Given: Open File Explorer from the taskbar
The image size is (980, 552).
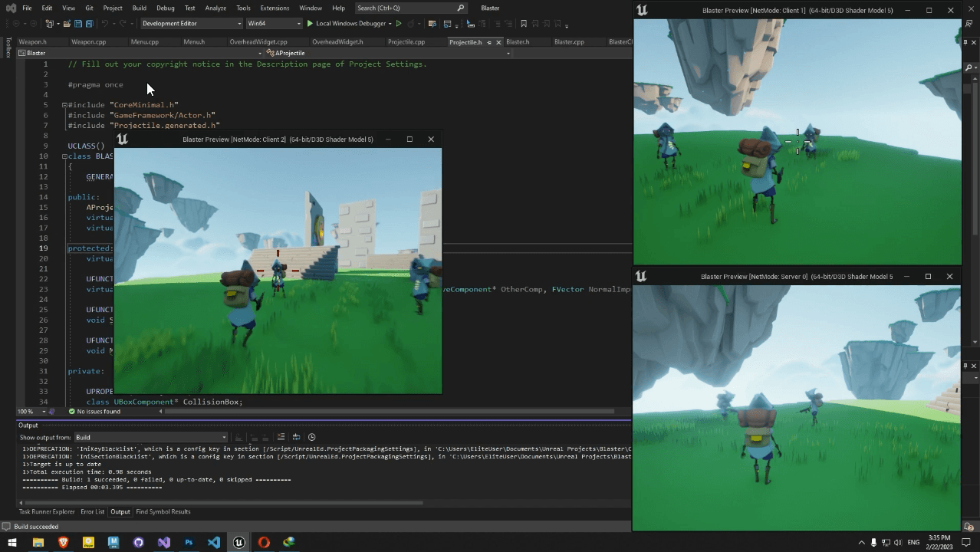Looking at the screenshot, I should pos(38,542).
